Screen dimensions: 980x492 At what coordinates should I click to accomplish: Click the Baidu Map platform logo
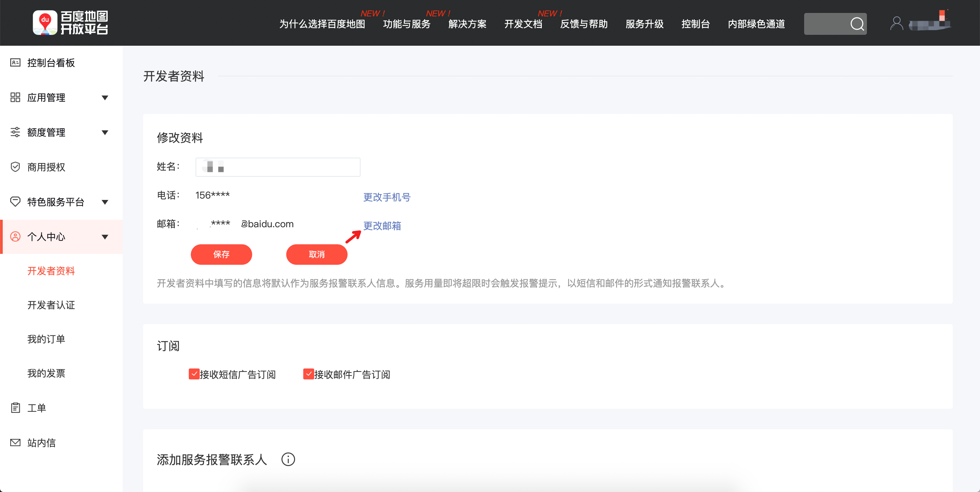(x=71, y=23)
